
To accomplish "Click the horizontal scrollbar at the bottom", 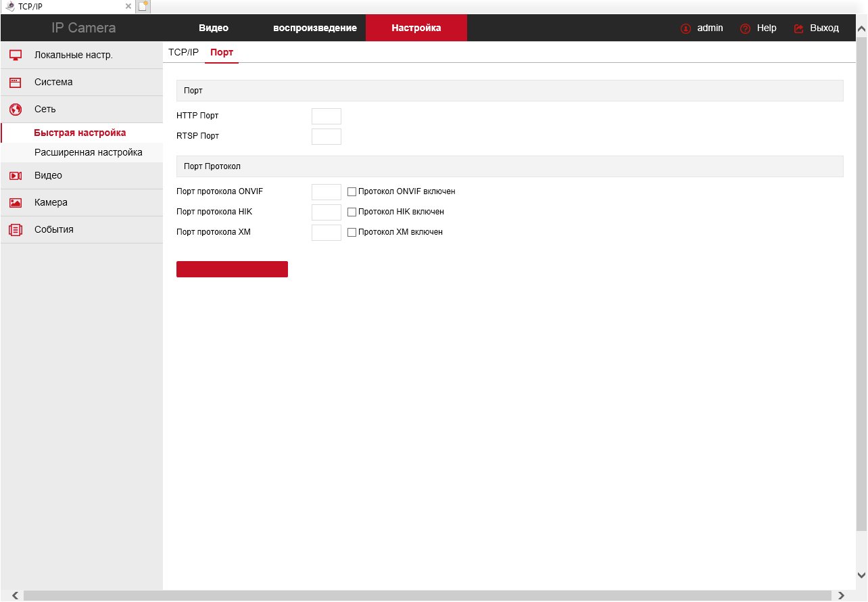I will coord(427,596).
